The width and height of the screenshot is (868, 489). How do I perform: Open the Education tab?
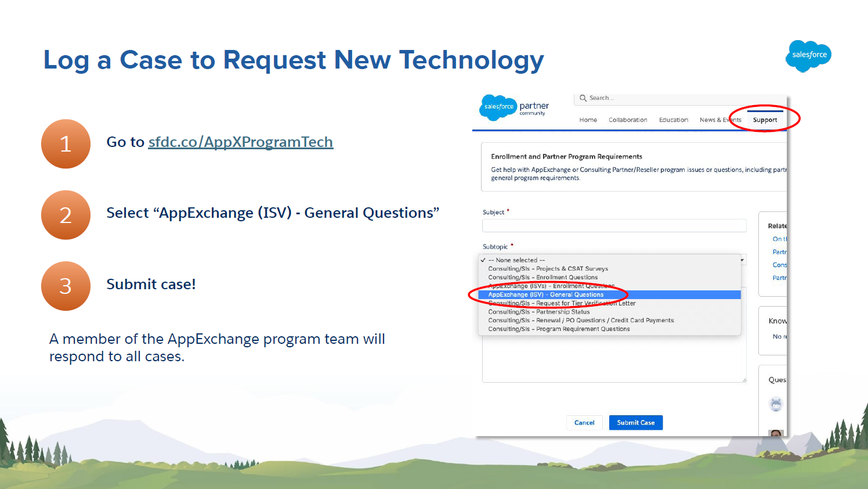[674, 120]
